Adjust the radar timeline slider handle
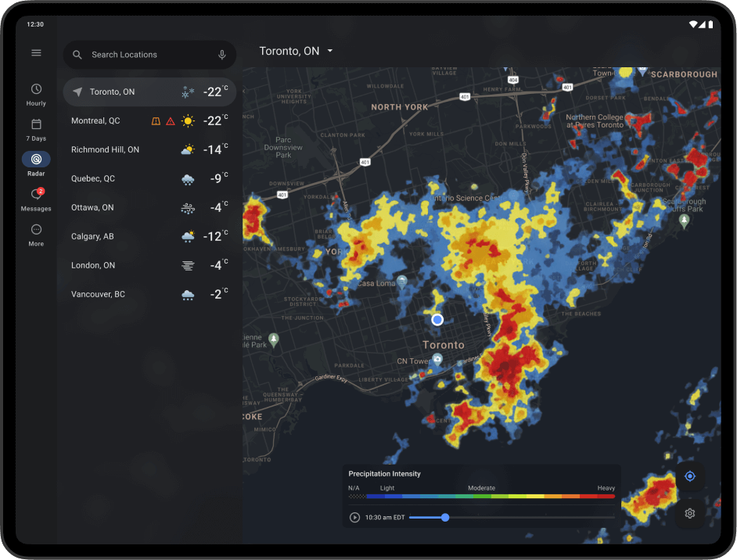Viewport: 737px width, 560px height. pyautogui.click(x=445, y=517)
